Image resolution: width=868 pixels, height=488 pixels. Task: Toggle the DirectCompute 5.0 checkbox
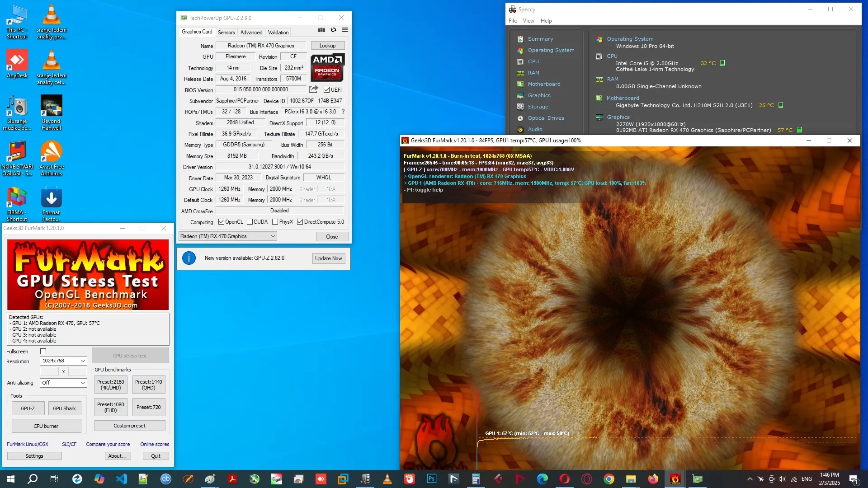(300, 222)
